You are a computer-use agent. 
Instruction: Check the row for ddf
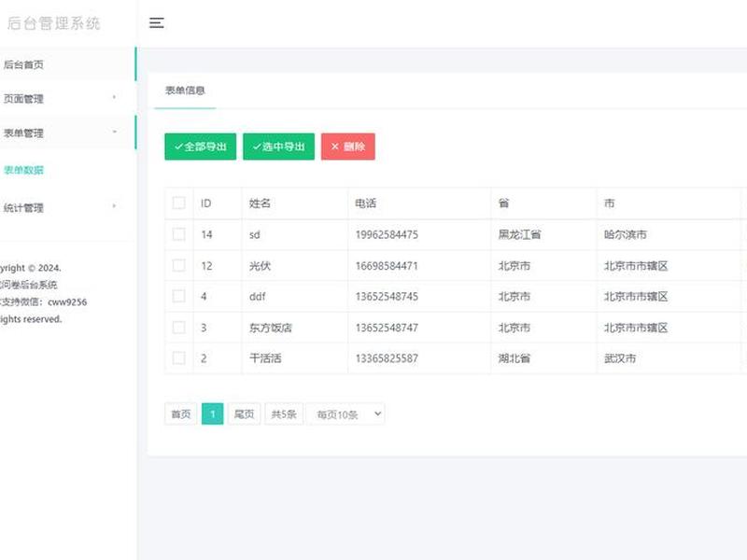coord(178,296)
